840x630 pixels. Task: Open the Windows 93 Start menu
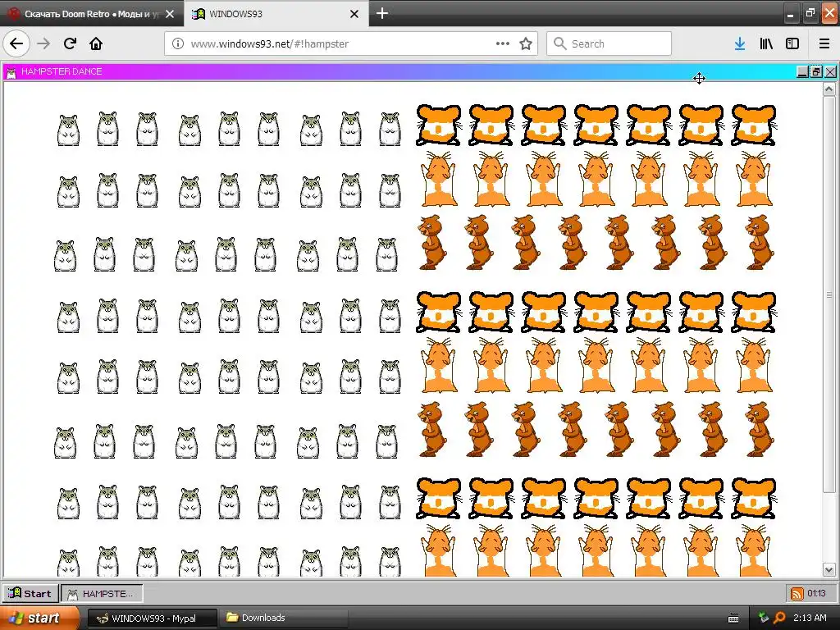click(x=30, y=593)
